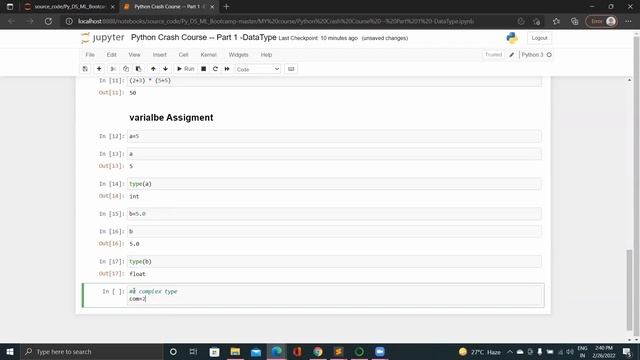
Task: Reload the page in browser
Action: point(48,21)
